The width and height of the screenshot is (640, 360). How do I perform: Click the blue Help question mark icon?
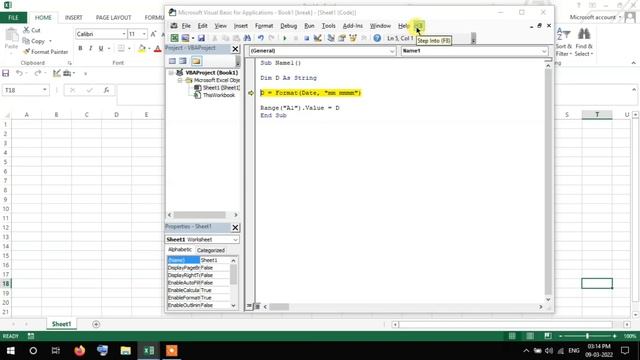[377, 38]
